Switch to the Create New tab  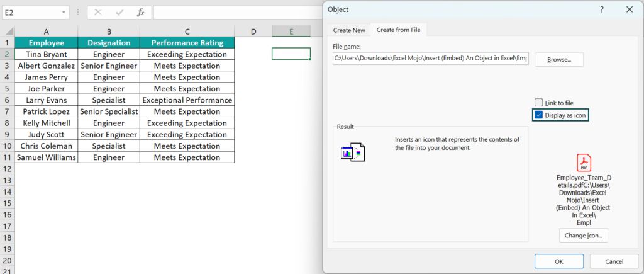tap(349, 30)
